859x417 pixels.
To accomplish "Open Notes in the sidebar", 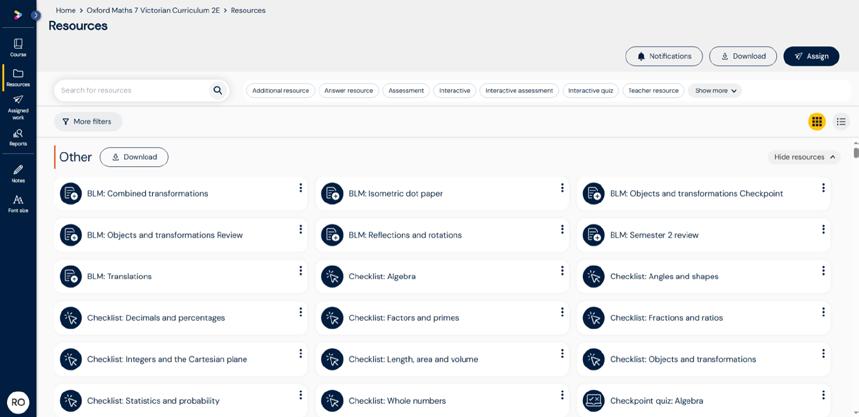I will point(18,173).
